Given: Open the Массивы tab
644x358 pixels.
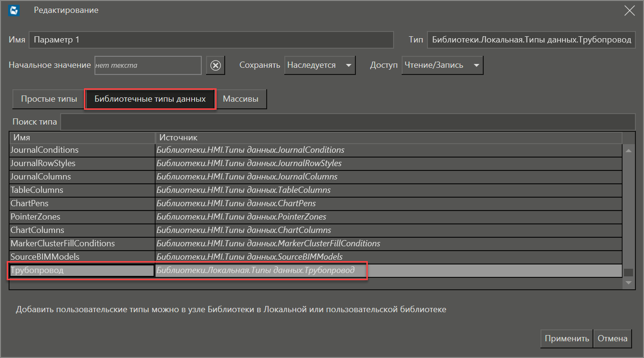Looking at the screenshot, I should [x=240, y=99].
